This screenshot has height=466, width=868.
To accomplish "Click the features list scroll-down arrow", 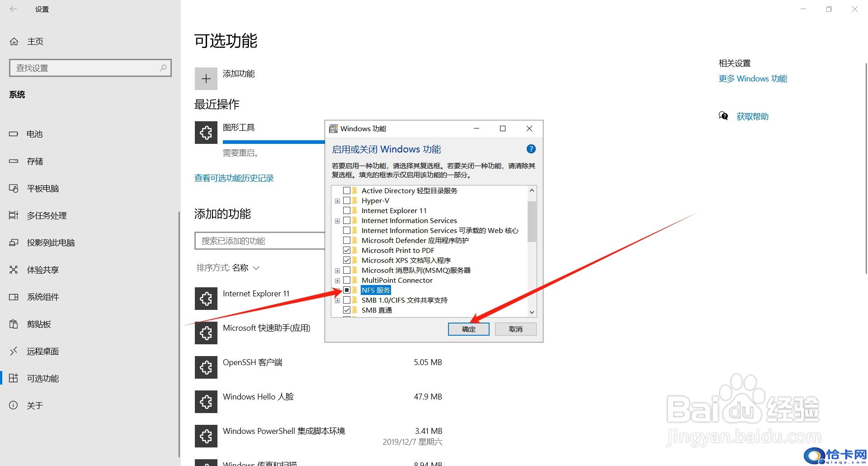I will pos(532,312).
